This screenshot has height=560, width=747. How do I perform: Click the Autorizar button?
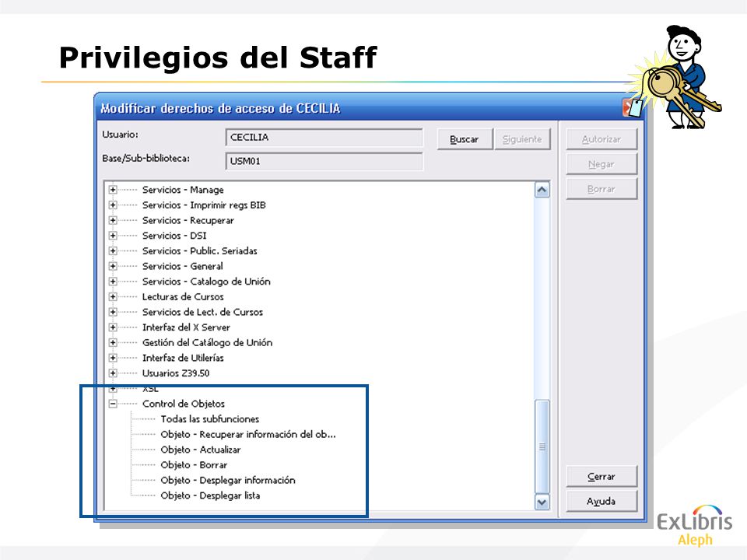pos(601,139)
